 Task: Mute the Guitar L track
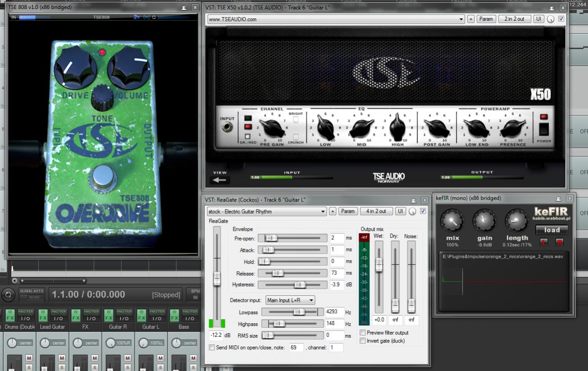(160, 358)
